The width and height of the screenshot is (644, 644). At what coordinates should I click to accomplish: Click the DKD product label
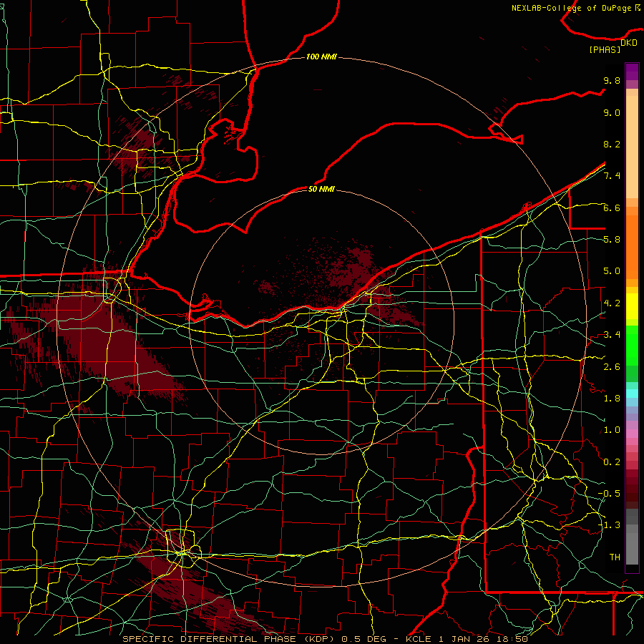pos(629,43)
